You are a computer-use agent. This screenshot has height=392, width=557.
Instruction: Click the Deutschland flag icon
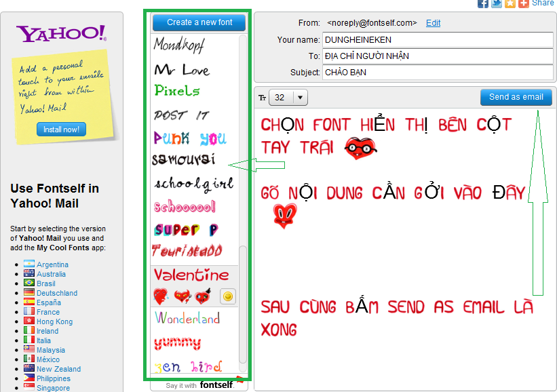click(x=29, y=292)
